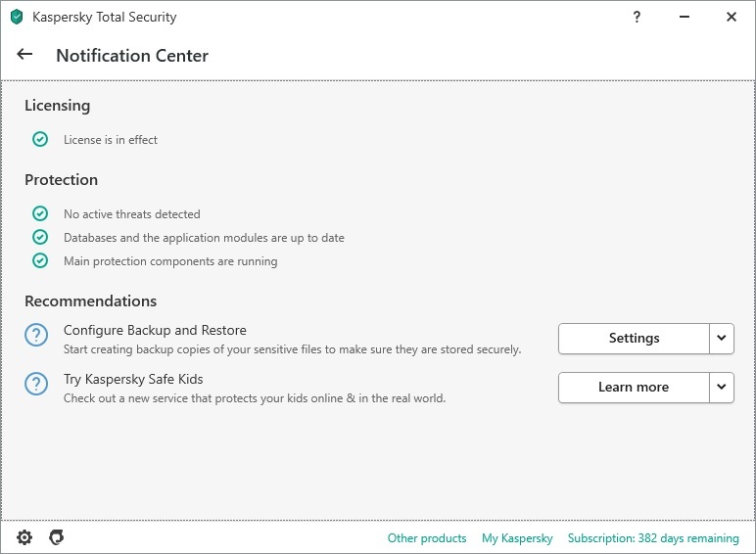This screenshot has width=756, height=554.
Task: Click Subscription 382 days remaining link
Action: click(653, 538)
